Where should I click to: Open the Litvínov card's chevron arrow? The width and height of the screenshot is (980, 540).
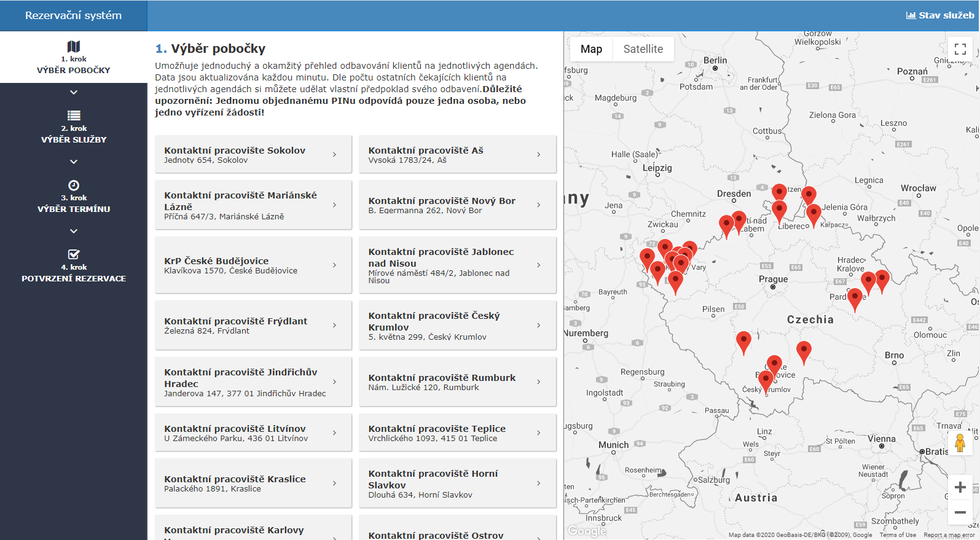[334, 432]
